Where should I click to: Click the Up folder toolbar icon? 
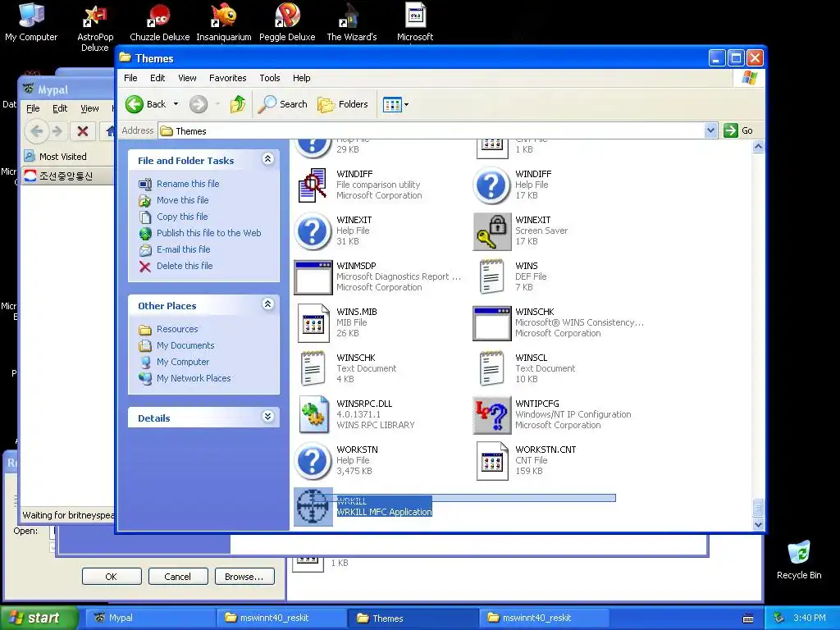(x=238, y=104)
